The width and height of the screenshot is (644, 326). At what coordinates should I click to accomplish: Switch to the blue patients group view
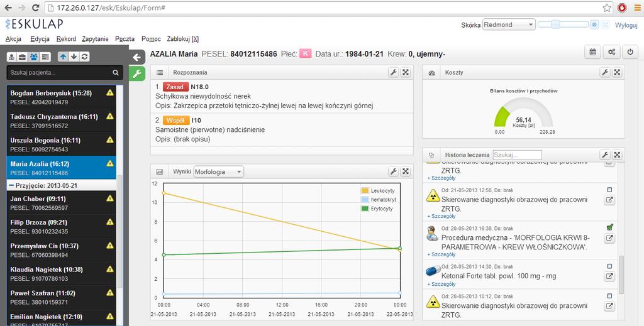(34, 57)
